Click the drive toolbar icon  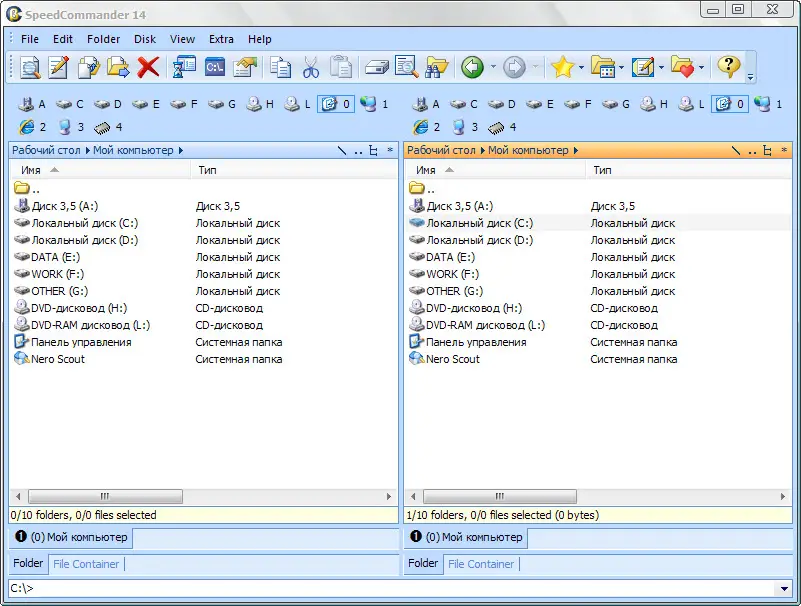tap(376, 67)
